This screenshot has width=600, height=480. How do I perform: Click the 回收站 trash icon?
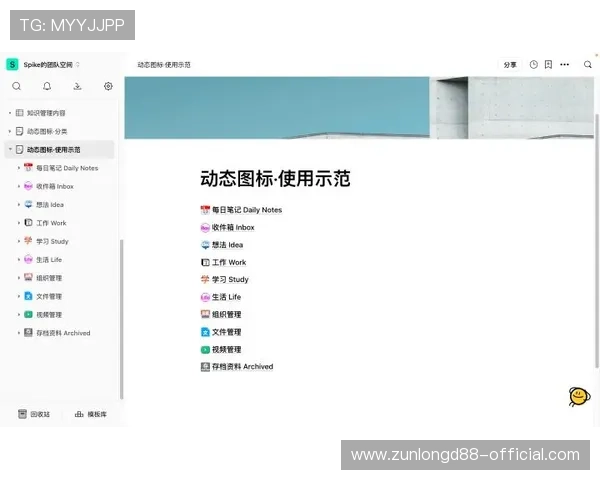22,414
